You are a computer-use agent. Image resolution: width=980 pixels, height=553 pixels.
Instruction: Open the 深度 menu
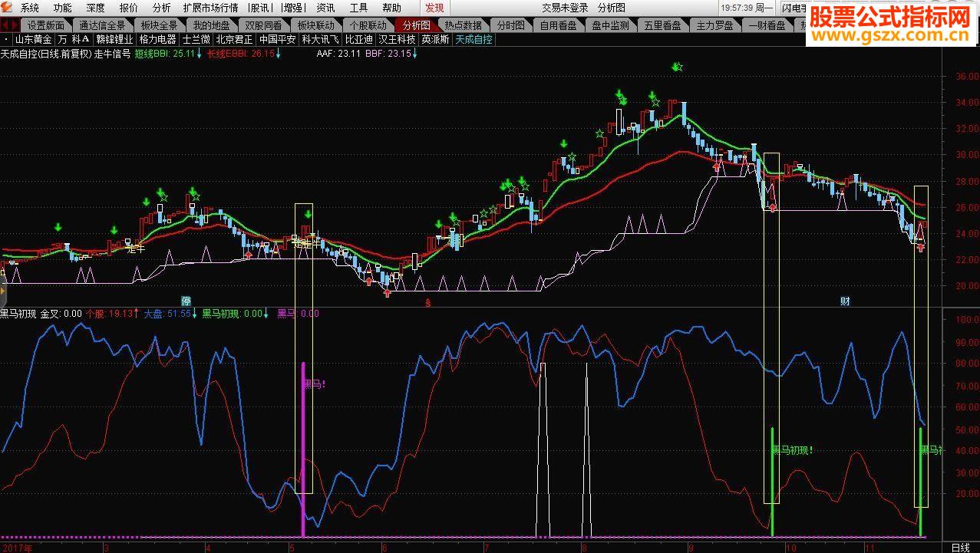click(96, 8)
